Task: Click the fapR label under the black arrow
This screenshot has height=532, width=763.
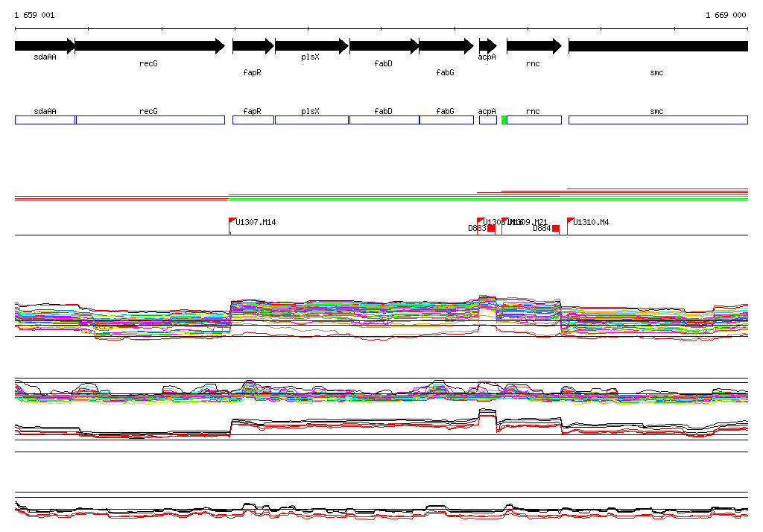Action: 252,72
